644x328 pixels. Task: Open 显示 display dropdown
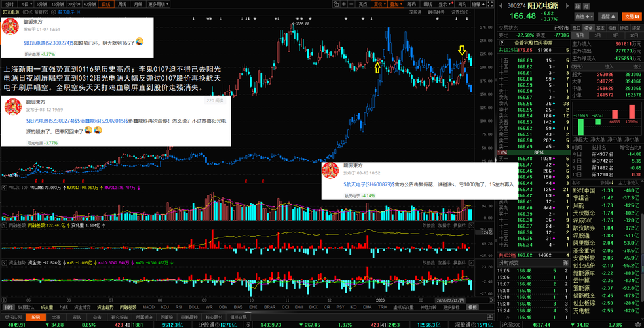[444, 4]
